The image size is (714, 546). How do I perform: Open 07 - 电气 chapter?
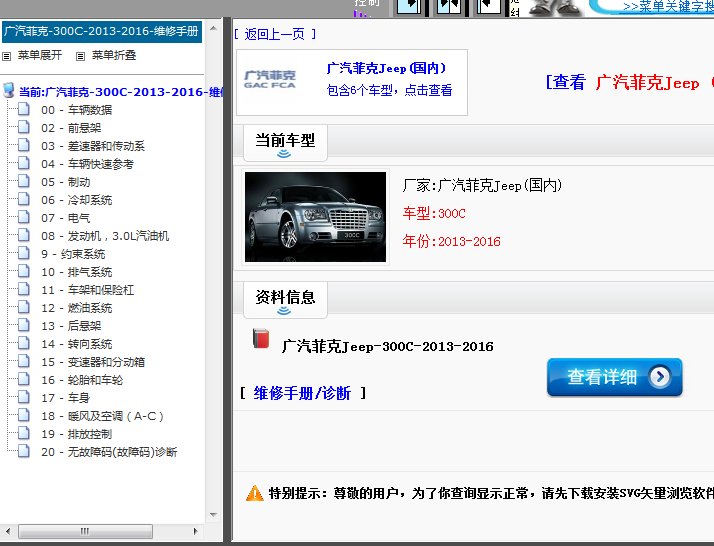pos(66,218)
